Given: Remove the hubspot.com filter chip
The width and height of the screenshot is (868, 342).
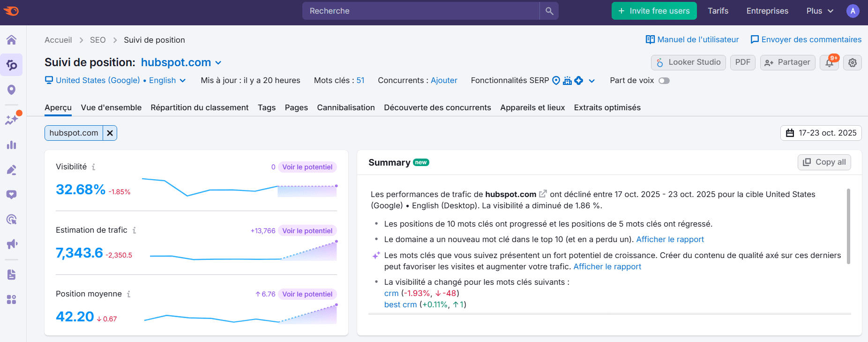Looking at the screenshot, I should pos(110,133).
